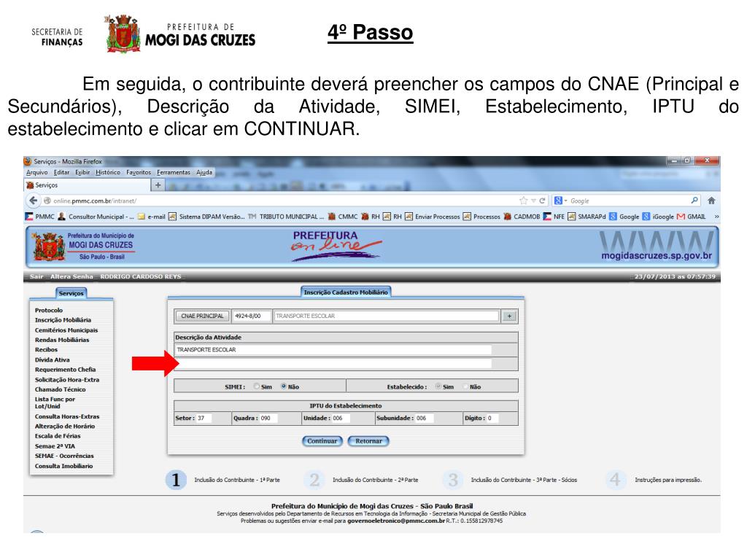
Task: Open the Processos bookmark
Action: coord(481,217)
